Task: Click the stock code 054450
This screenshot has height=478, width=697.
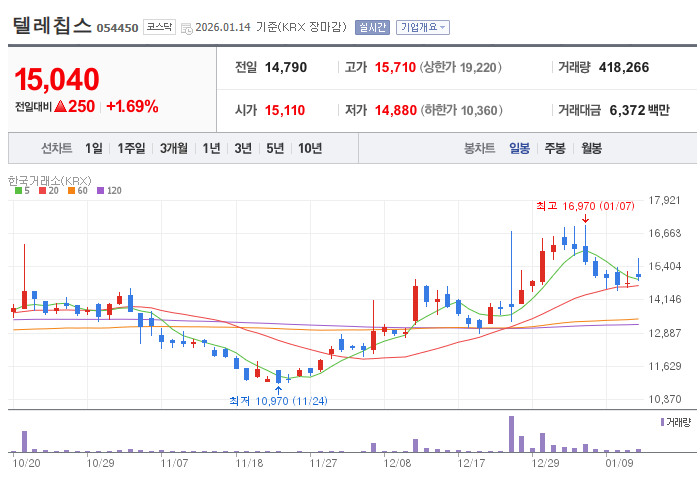Action: [x=117, y=28]
